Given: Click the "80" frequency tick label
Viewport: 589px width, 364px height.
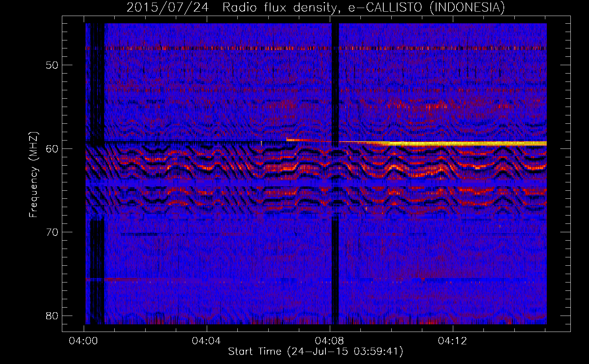Looking at the screenshot, I should (x=52, y=316).
